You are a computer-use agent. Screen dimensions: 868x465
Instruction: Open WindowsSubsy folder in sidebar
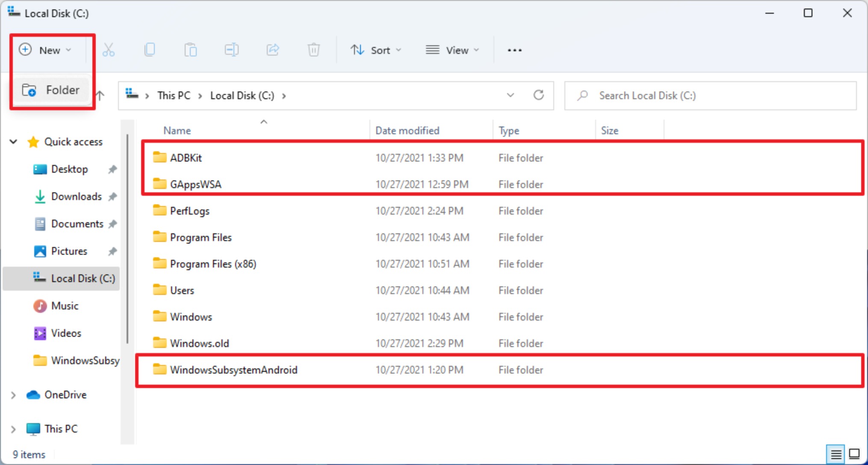85,360
